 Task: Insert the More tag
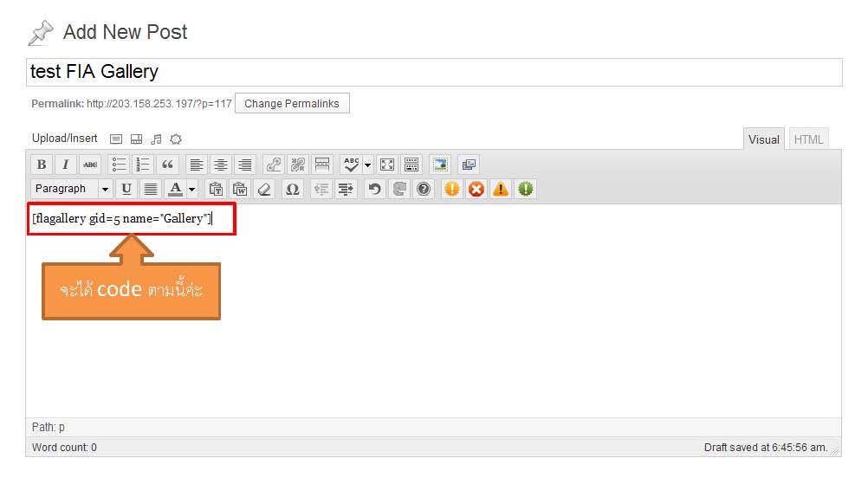[322, 165]
